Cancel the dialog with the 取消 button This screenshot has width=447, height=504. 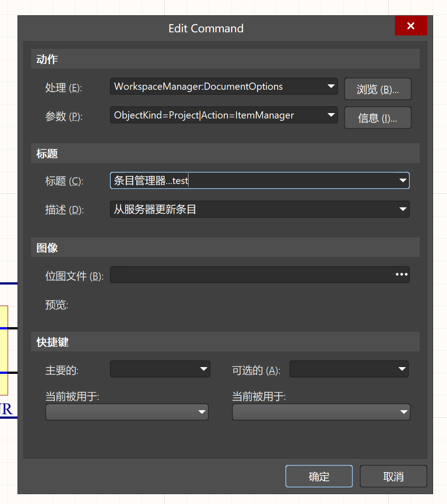coord(393,476)
